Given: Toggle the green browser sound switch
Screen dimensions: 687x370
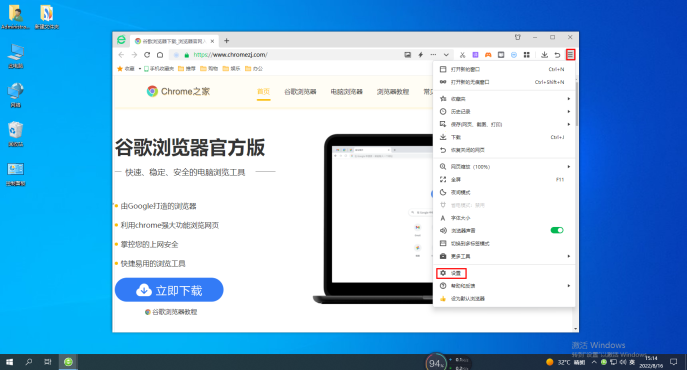Looking at the screenshot, I should pos(557,230).
